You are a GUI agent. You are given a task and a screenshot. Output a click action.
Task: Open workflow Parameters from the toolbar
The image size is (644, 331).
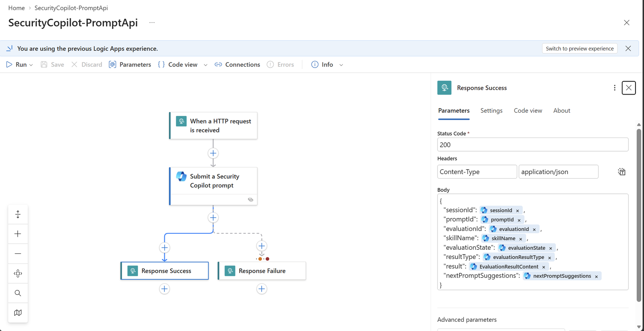tap(130, 64)
